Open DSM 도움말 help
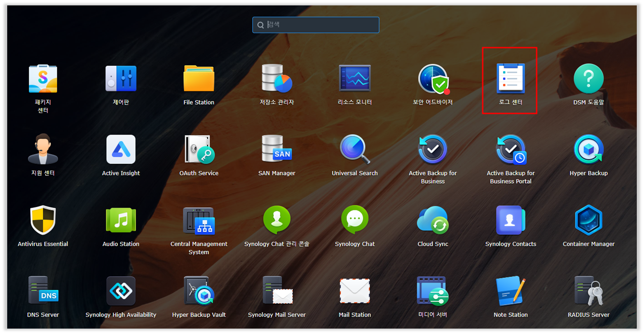644x334 pixels. 589,79
